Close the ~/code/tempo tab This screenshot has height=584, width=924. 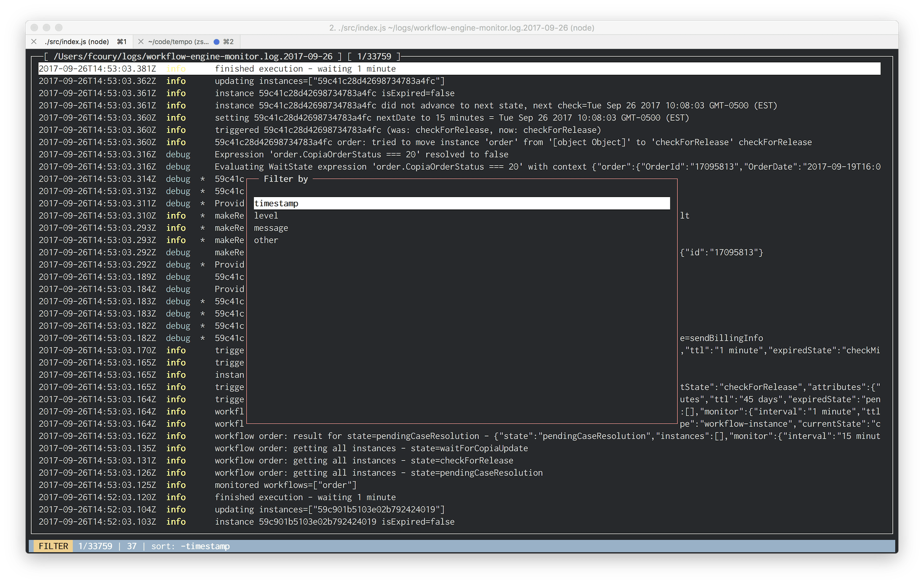141,41
